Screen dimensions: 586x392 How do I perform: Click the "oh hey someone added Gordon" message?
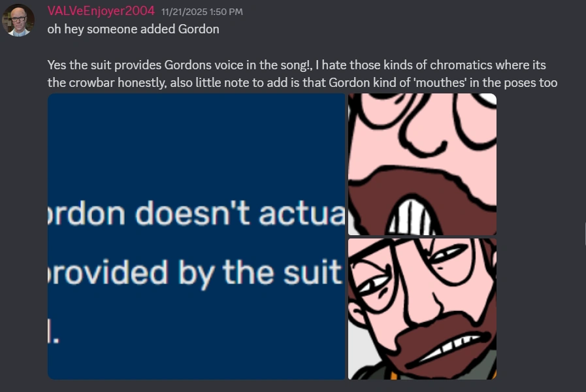(x=133, y=29)
